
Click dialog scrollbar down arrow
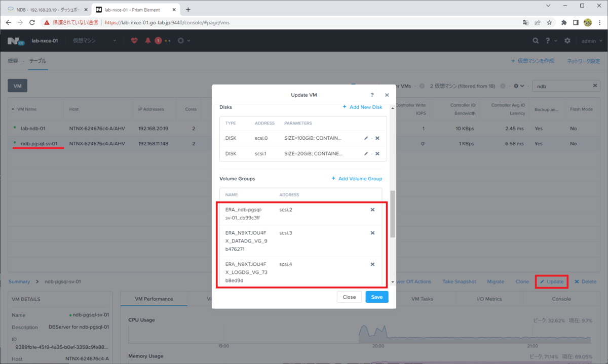393,282
